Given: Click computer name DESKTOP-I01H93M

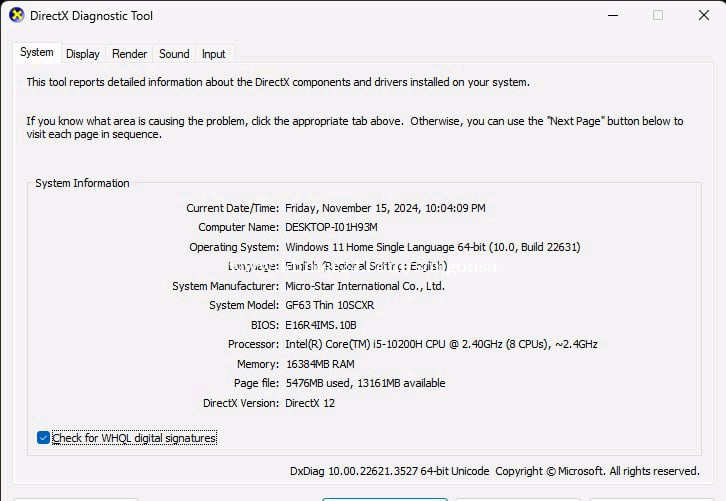Looking at the screenshot, I should click(x=332, y=227).
